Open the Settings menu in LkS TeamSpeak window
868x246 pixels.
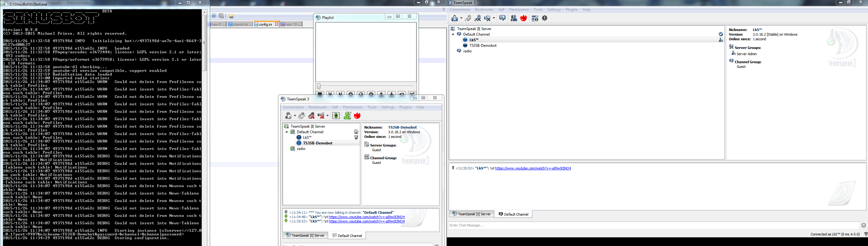click(554, 10)
